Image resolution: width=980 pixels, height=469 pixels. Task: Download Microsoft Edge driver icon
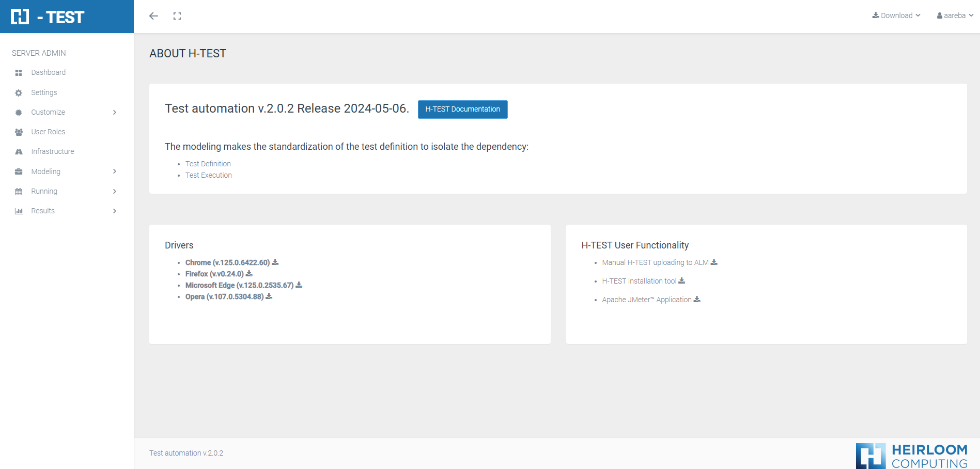(299, 285)
